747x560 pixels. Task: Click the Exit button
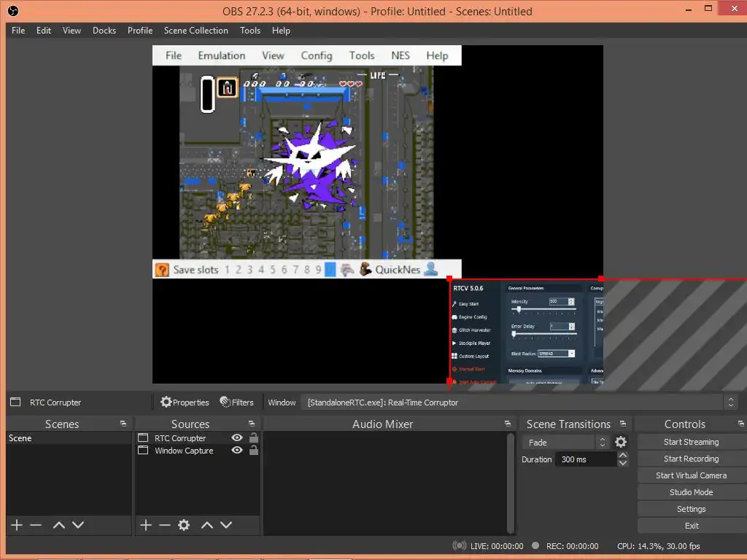click(692, 526)
